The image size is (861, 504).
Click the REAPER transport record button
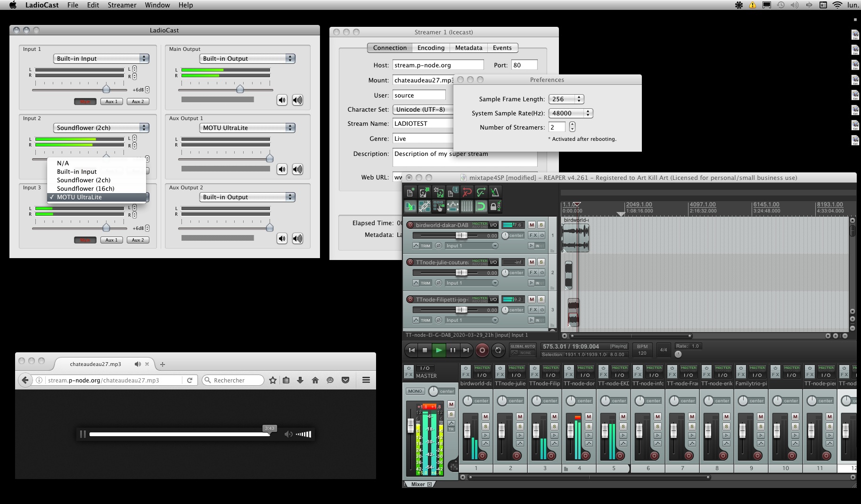coord(482,350)
